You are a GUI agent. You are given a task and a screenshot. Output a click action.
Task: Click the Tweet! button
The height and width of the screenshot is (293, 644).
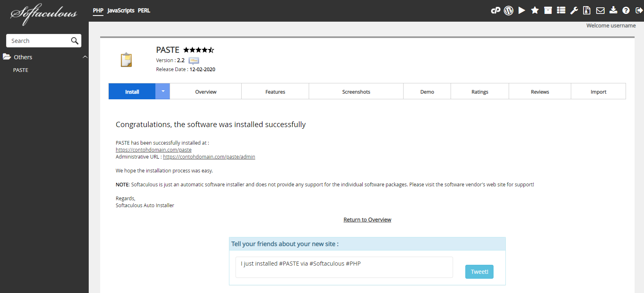(x=479, y=272)
